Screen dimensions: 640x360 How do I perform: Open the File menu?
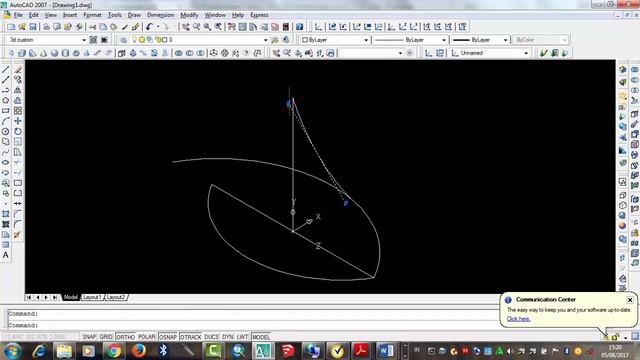pyautogui.click(x=18, y=15)
